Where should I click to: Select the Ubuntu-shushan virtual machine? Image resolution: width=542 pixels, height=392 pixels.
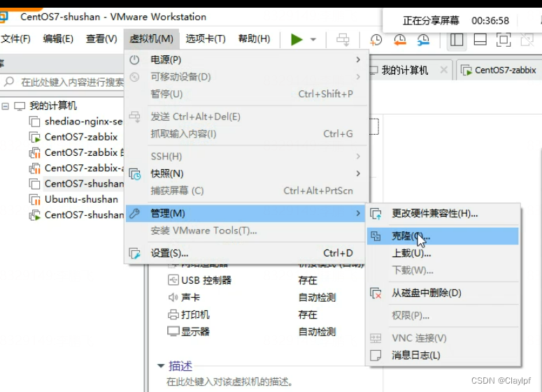point(73,199)
